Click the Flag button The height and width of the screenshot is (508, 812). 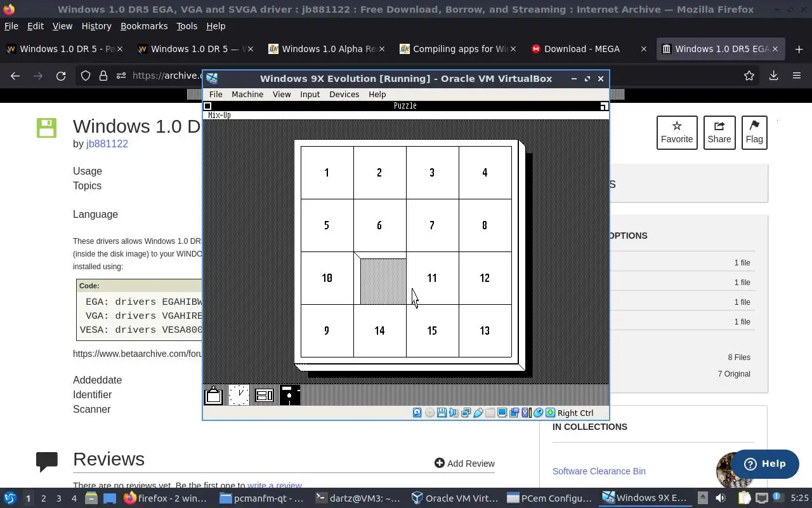[754, 133]
